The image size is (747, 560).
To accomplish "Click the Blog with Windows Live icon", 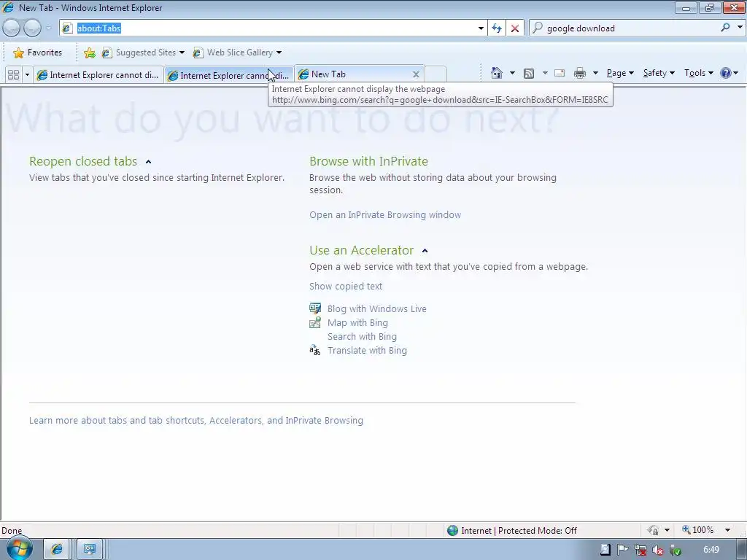I will (x=315, y=308).
